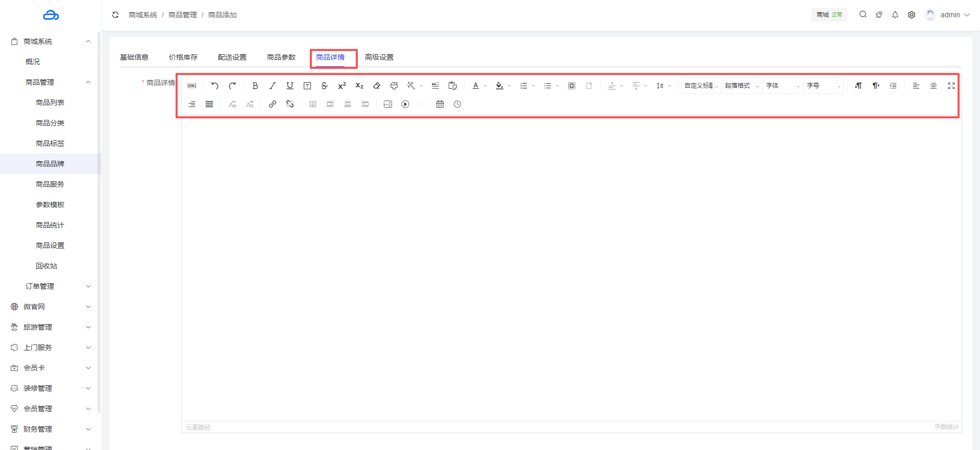Insert a hyperlink with link icon
Viewport: 980px width, 450px height.
click(273, 104)
